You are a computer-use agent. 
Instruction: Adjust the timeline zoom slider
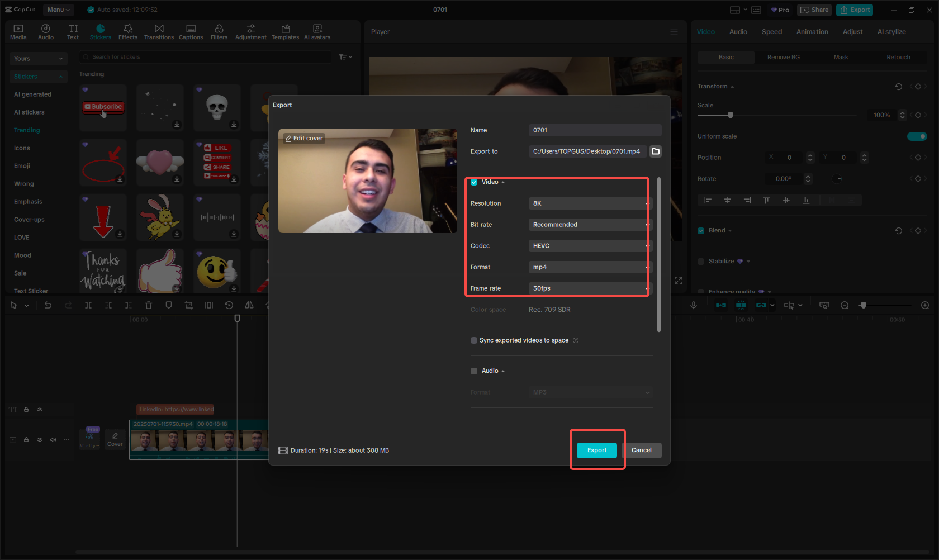[x=864, y=305]
